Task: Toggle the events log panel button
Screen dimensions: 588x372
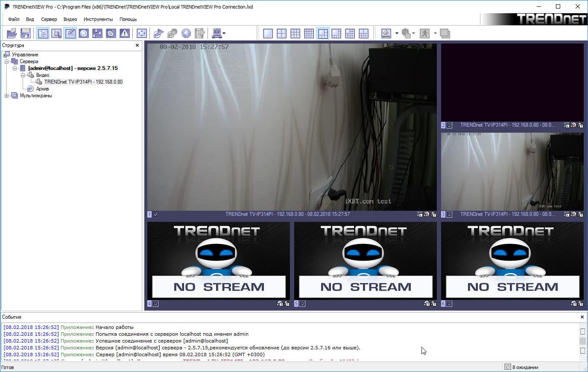Action: coord(70,33)
